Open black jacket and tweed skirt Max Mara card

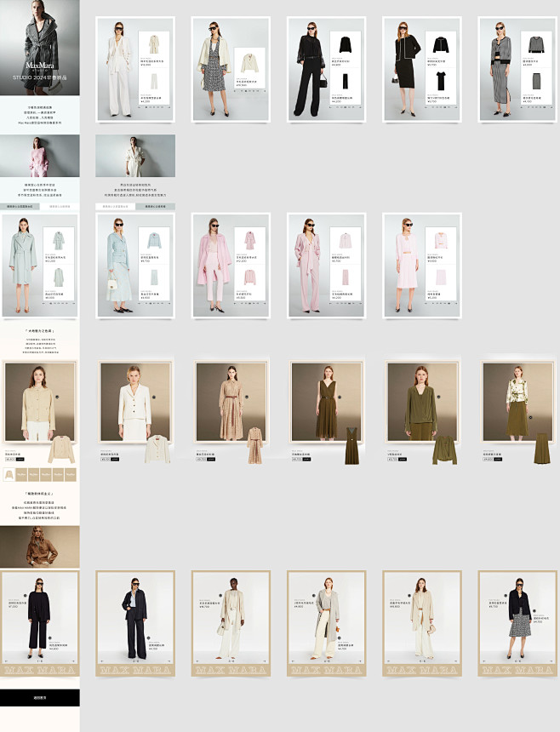(x=517, y=623)
